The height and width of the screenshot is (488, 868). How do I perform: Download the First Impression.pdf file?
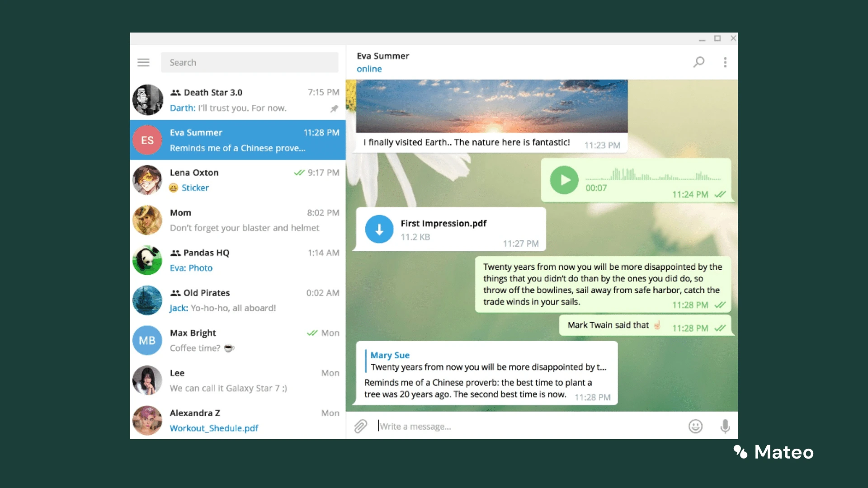[x=379, y=230]
